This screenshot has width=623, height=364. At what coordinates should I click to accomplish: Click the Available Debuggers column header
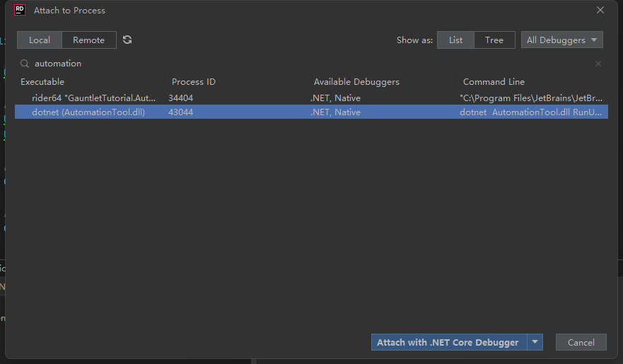point(356,82)
